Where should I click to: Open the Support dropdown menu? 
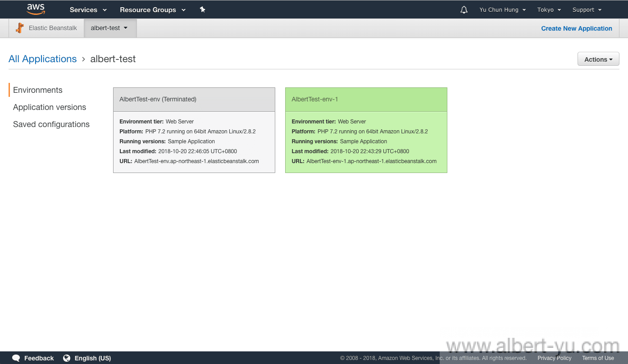(x=587, y=9)
